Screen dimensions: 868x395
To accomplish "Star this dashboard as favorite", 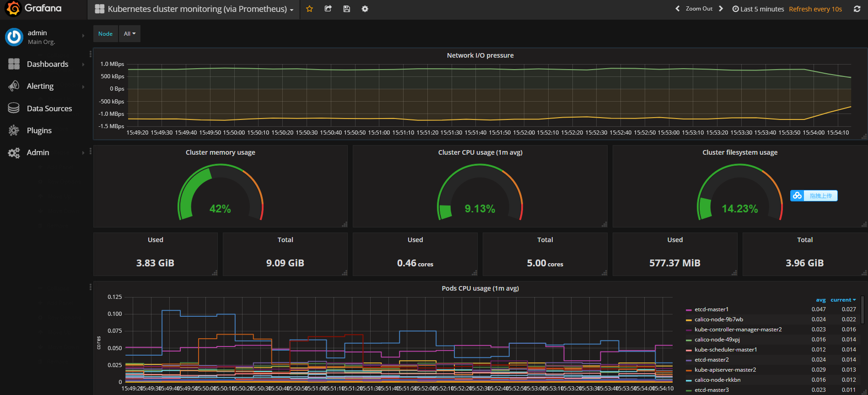I will (x=309, y=9).
